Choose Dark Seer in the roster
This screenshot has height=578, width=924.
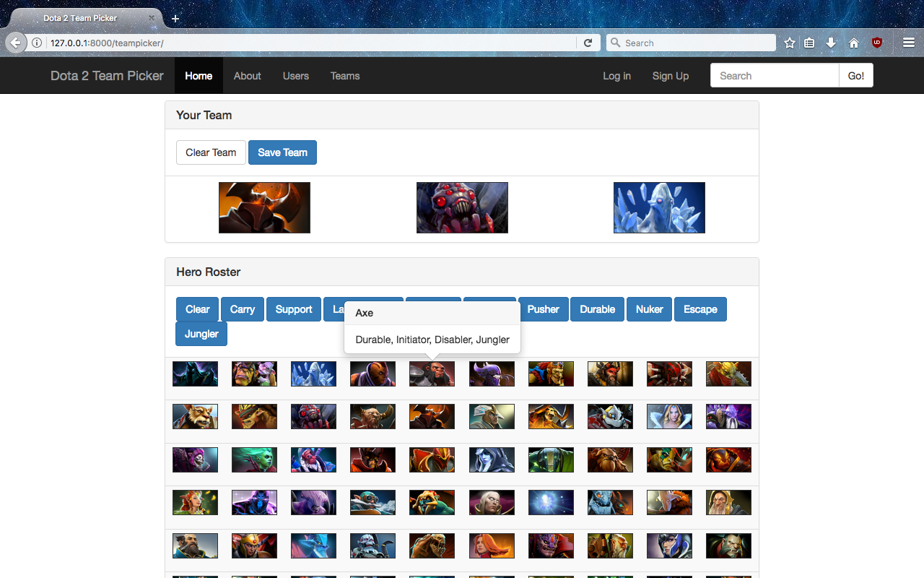tap(728, 417)
